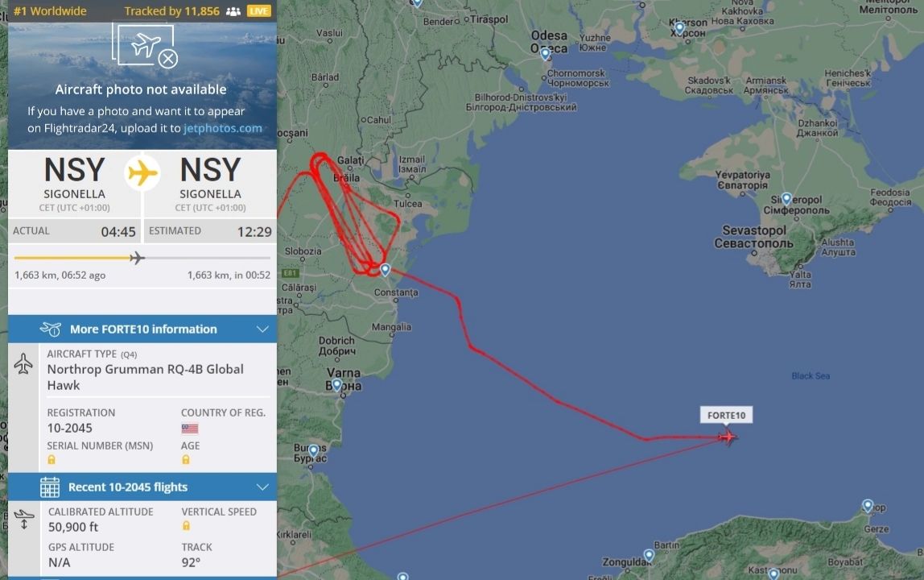Click the tracked-by viewers people icon
The image size is (924, 580).
coord(233,11)
